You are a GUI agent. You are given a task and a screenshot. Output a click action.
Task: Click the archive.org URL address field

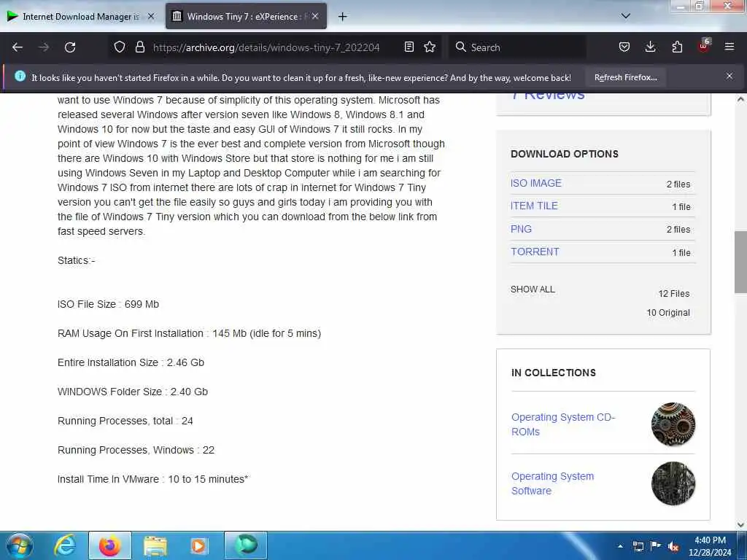(266, 47)
